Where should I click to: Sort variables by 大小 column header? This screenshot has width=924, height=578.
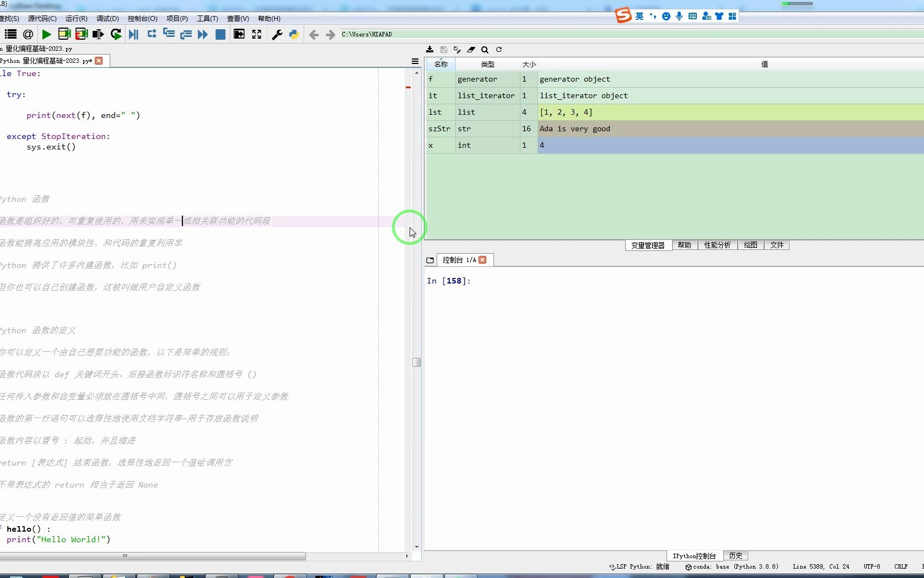pos(529,64)
